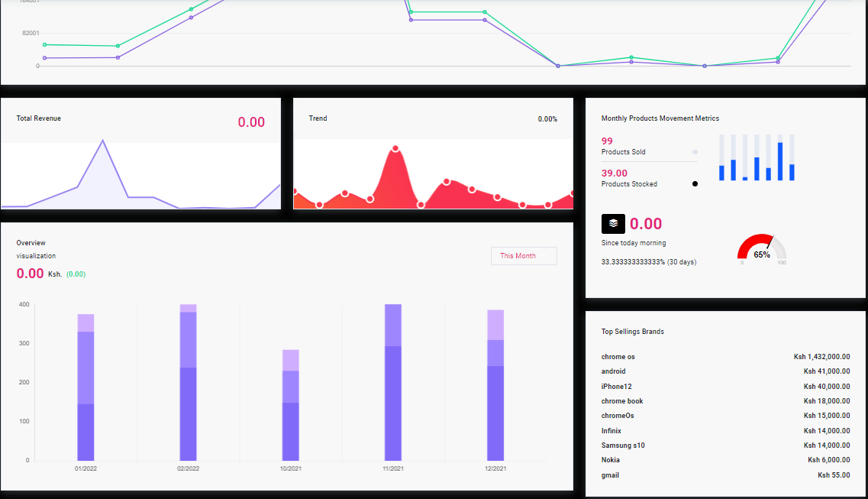Open the This Month period dropdown

[524, 256]
